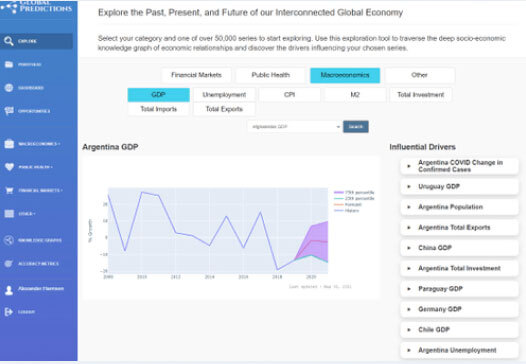Image resolution: width=526 pixels, height=364 pixels.
Task: Open the Knowledge Graphs share icon
Action: pos(9,240)
